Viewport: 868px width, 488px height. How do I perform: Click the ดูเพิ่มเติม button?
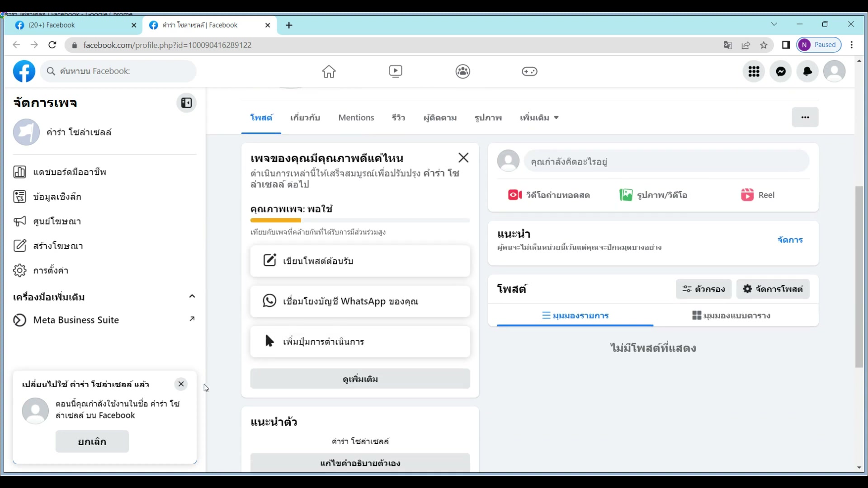pos(360,379)
